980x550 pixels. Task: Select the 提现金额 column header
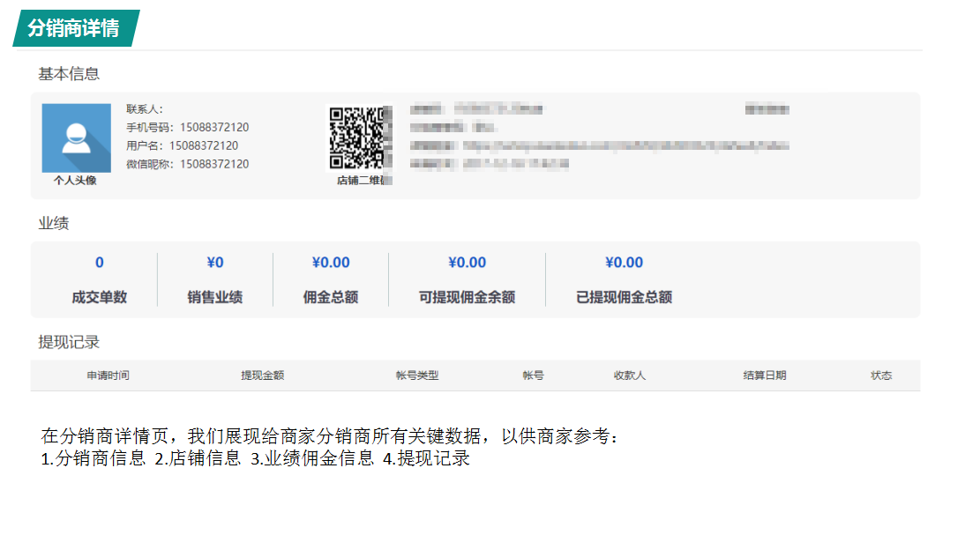tap(262, 375)
